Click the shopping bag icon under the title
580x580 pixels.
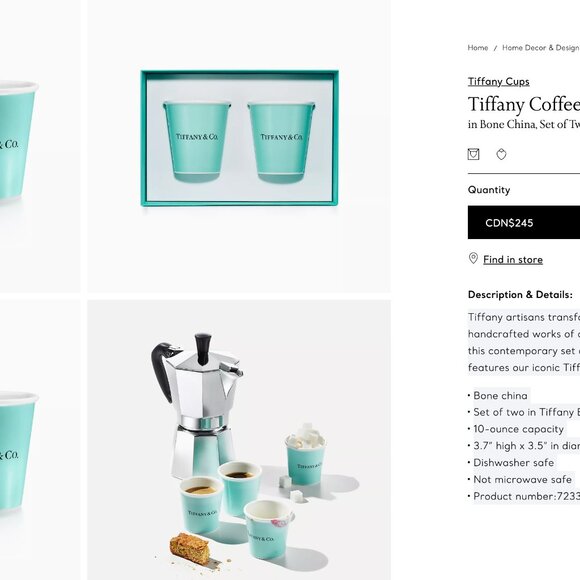click(x=473, y=154)
